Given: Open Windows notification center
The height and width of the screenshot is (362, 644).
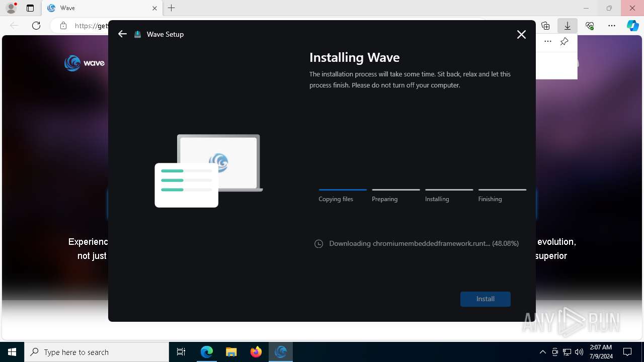Looking at the screenshot, I should point(627,352).
